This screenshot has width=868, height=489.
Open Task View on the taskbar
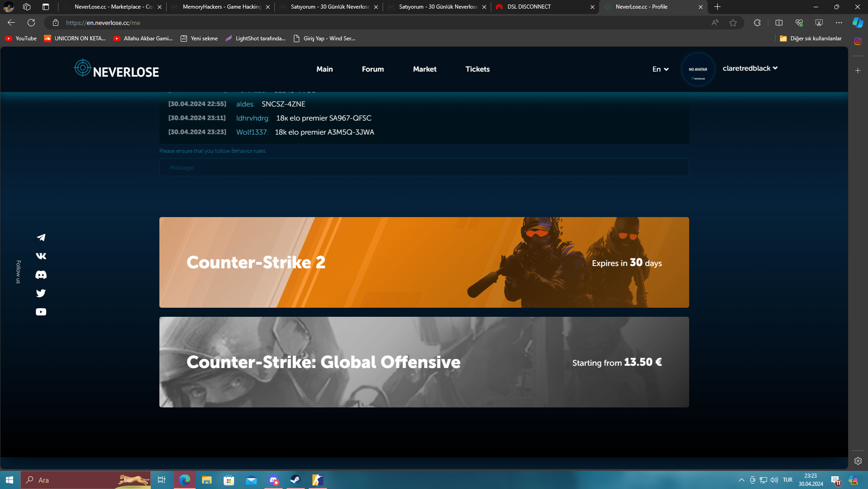click(x=162, y=480)
